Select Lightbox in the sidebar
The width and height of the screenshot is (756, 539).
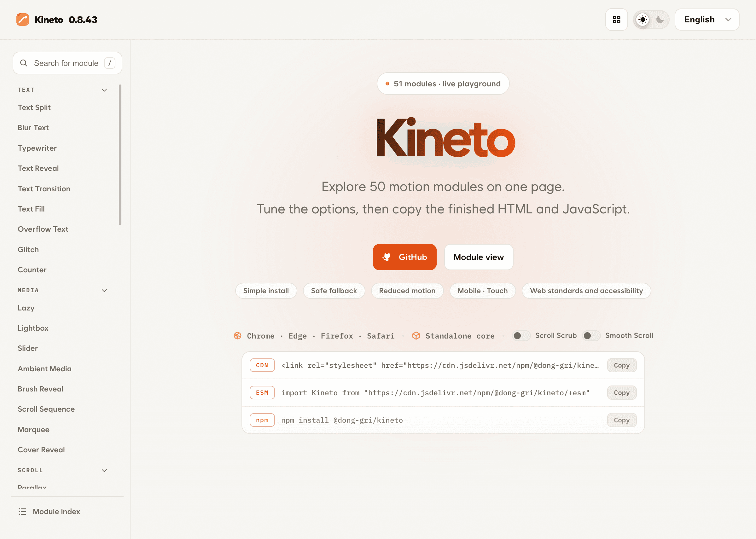click(33, 328)
